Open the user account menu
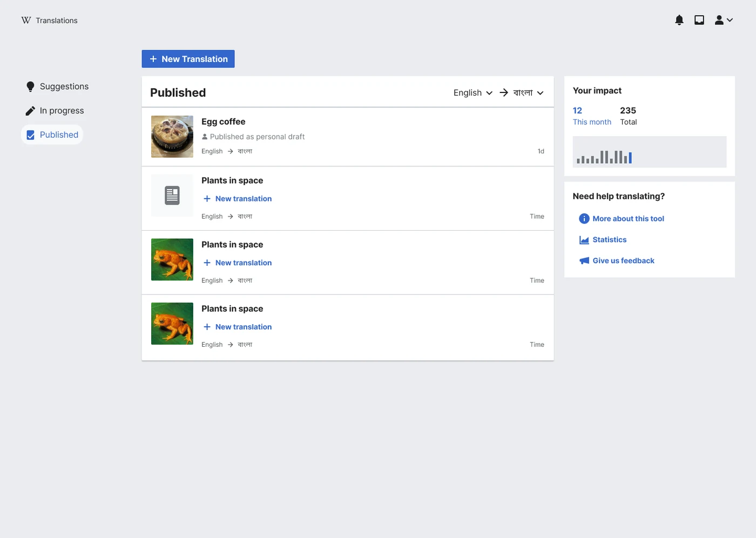The height and width of the screenshot is (538, 756). (724, 20)
